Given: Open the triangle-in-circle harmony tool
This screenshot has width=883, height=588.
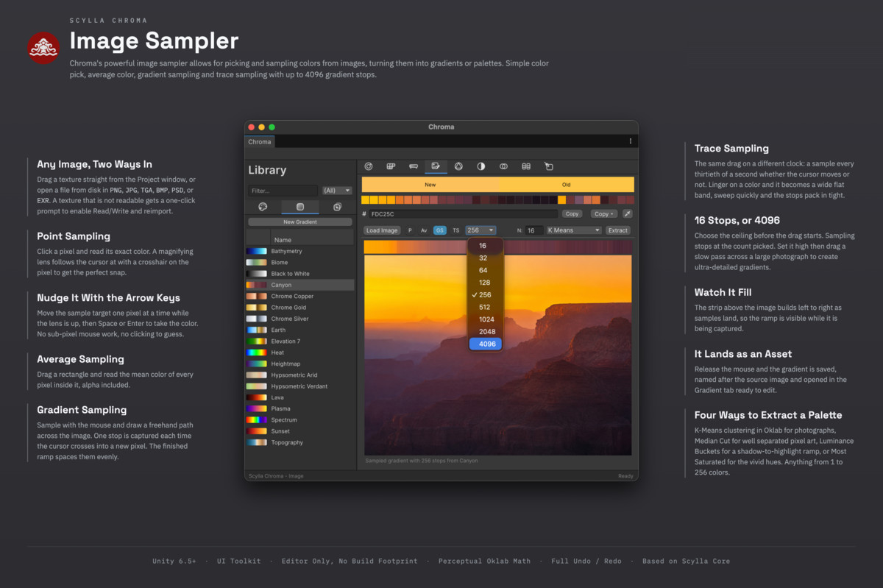Looking at the screenshot, I should click(x=458, y=166).
